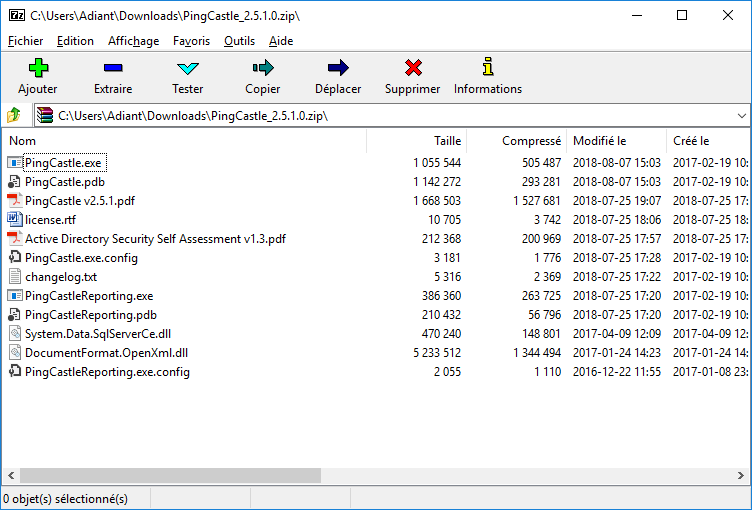The image size is (752, 510).
Task: Click the PingCastle.pdb file icon
Action: [x=14, y=182]
